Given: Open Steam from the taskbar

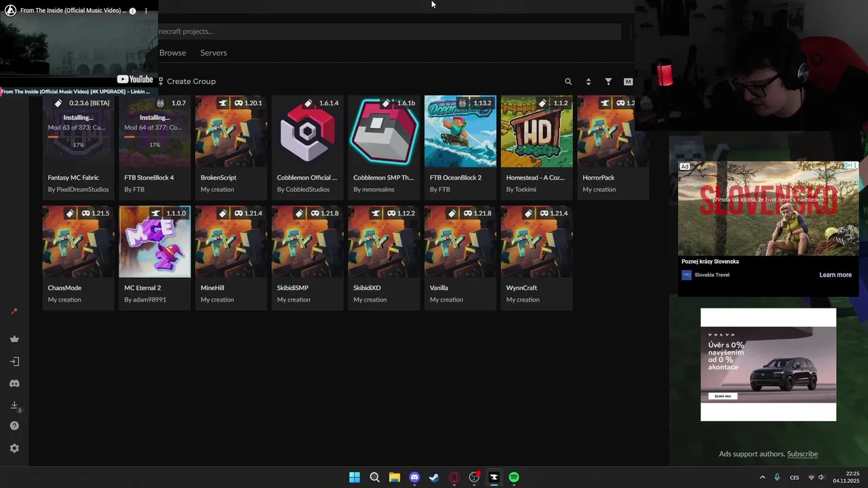Looking at the screenshot, I should pyautogui.click(x=434, y=477).
